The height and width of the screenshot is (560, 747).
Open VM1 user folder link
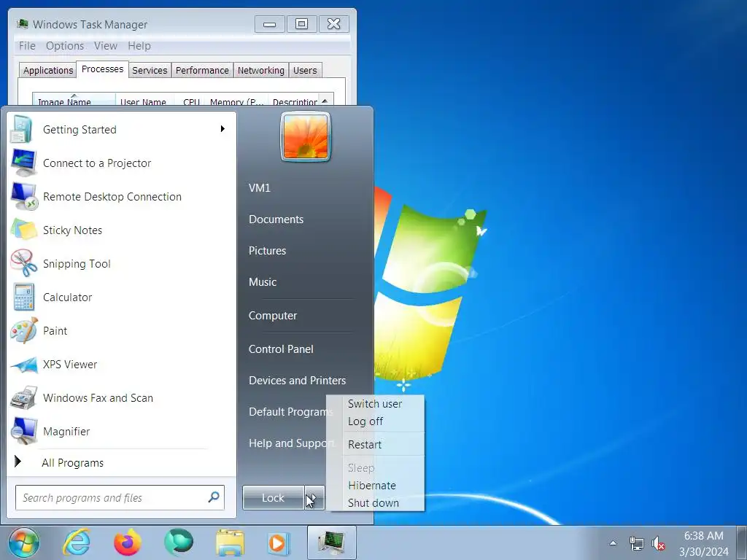click(260, 188)
